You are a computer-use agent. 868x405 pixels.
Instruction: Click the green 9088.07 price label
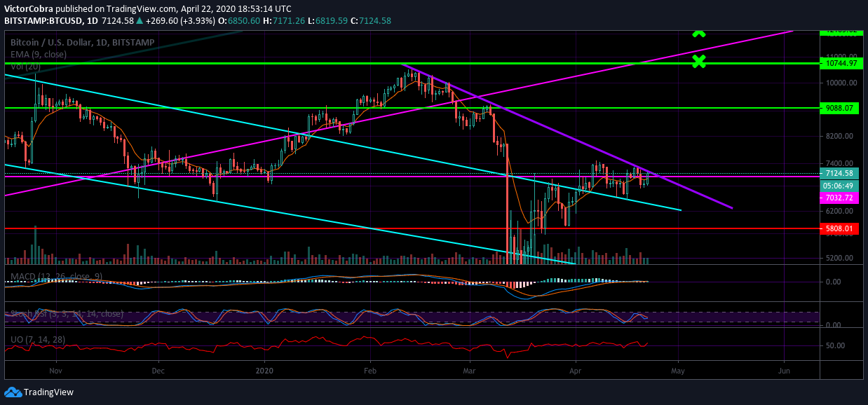pos(839,108)
